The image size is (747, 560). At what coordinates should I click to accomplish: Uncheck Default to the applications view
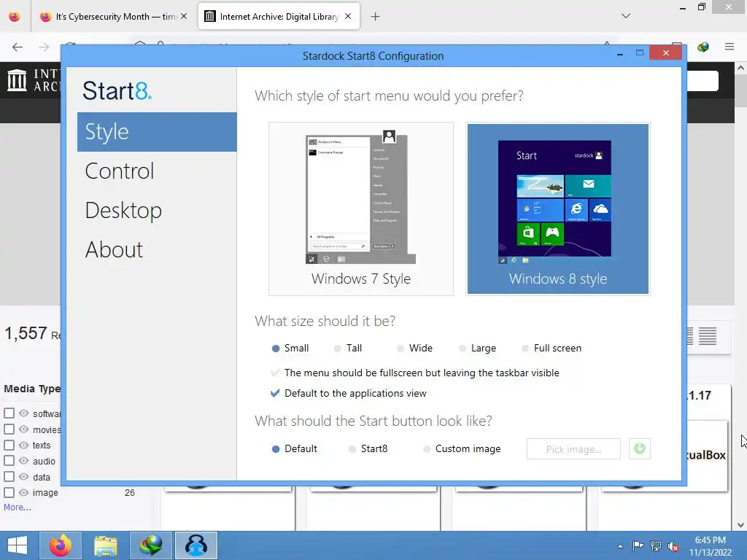(348, 393)
